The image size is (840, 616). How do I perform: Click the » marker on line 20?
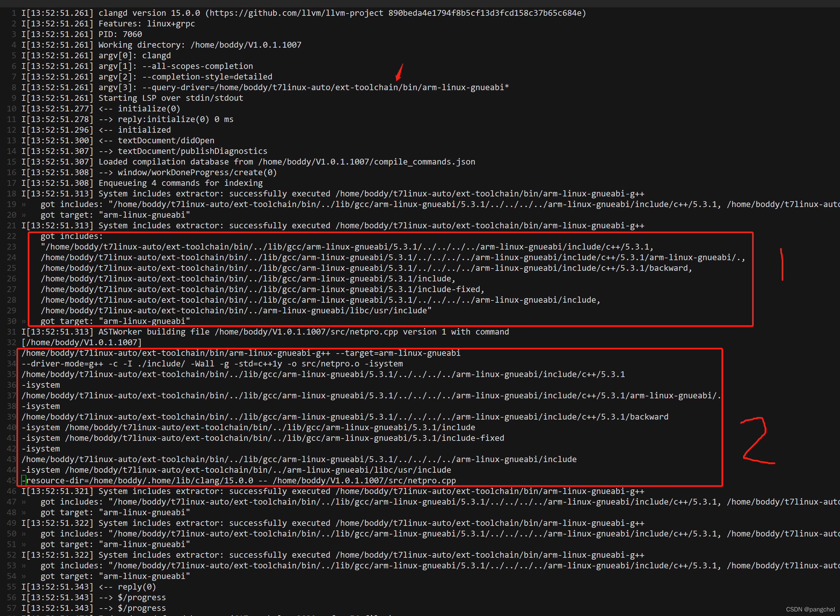24,215
